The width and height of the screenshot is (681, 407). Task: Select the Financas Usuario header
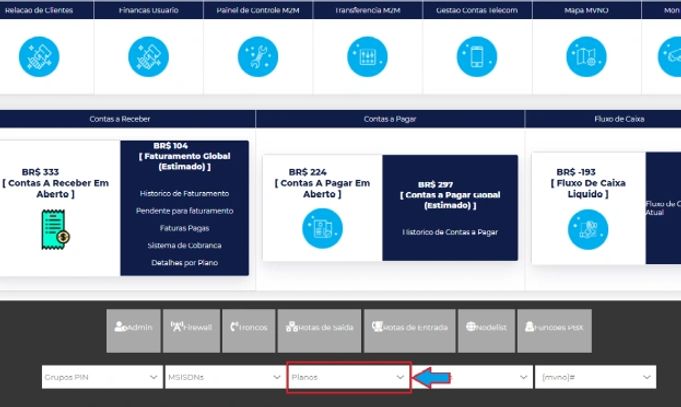coord(149,10)
